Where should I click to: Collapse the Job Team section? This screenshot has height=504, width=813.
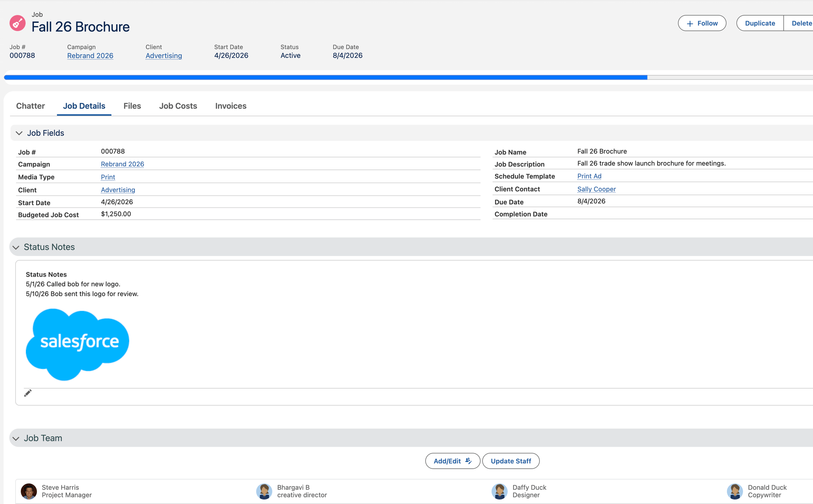pos(16,439)
